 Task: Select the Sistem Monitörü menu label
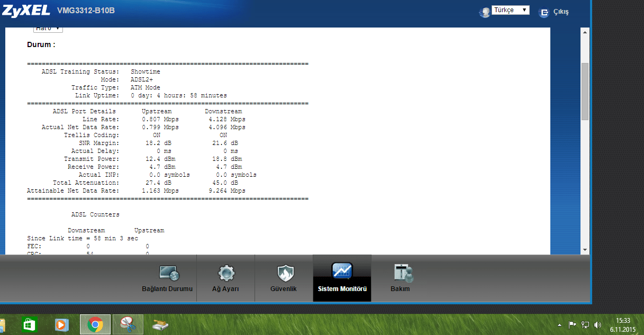click(342, 289)
